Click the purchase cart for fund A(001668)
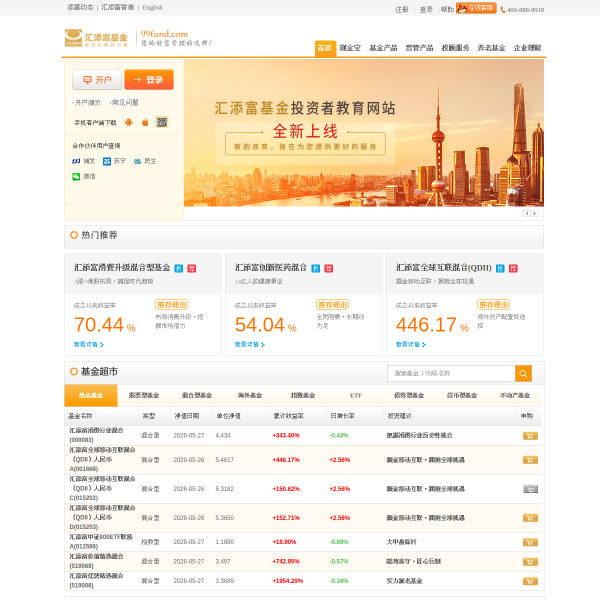Screen dimensions: 600x600 pos(530,460)
